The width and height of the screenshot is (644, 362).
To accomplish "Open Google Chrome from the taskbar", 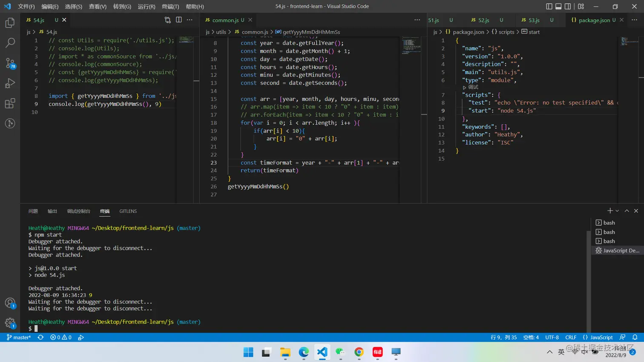I will pyautogui.click(x=359, y=352).
